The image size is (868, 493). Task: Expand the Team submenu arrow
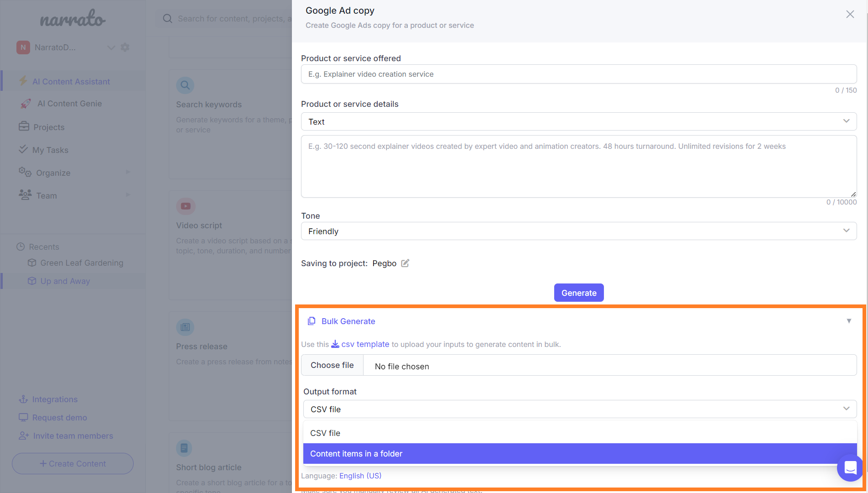pyautogui.click(x=128, y=195)
